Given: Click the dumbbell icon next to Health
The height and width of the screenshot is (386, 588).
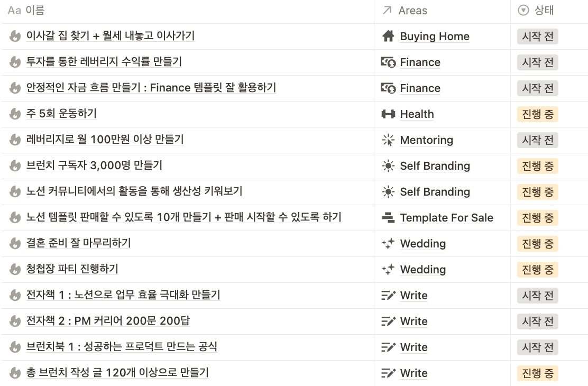Looking at the screenshot, I should [388, 114].
